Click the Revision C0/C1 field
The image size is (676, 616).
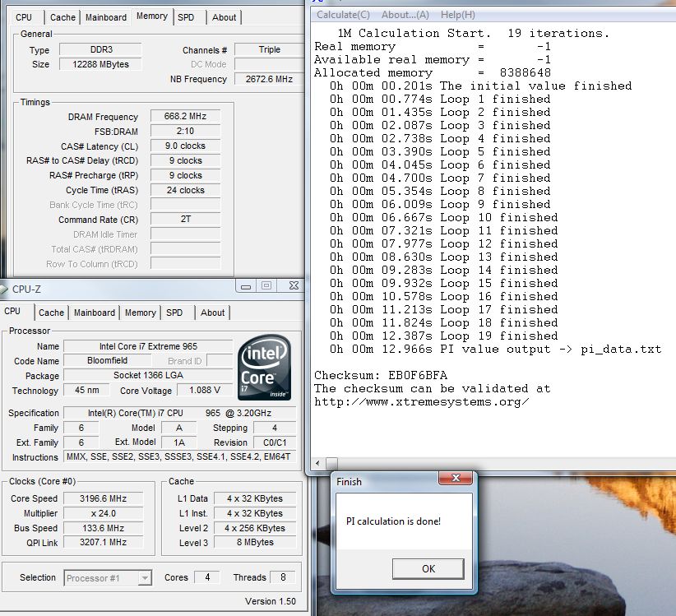[275, 442]
